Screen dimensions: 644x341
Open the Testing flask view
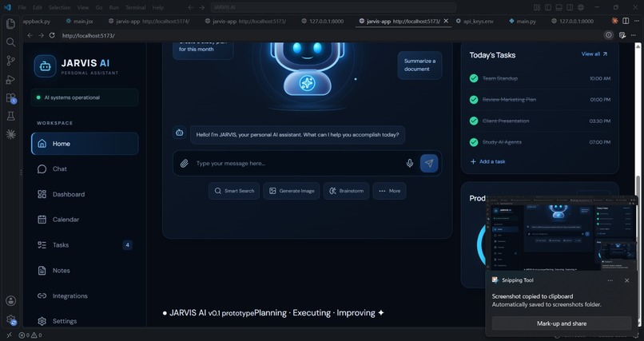[x=10, y=117]
